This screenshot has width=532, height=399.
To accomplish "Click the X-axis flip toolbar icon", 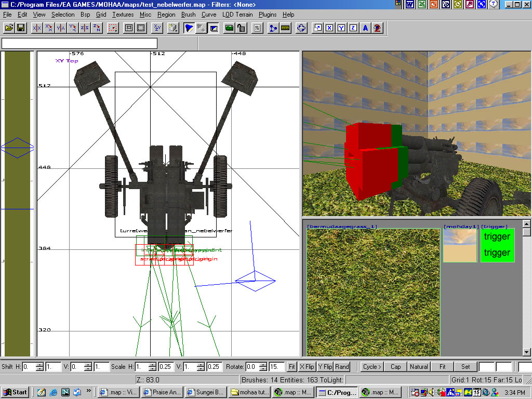I will pyautogui.click(x=36, y=28).
